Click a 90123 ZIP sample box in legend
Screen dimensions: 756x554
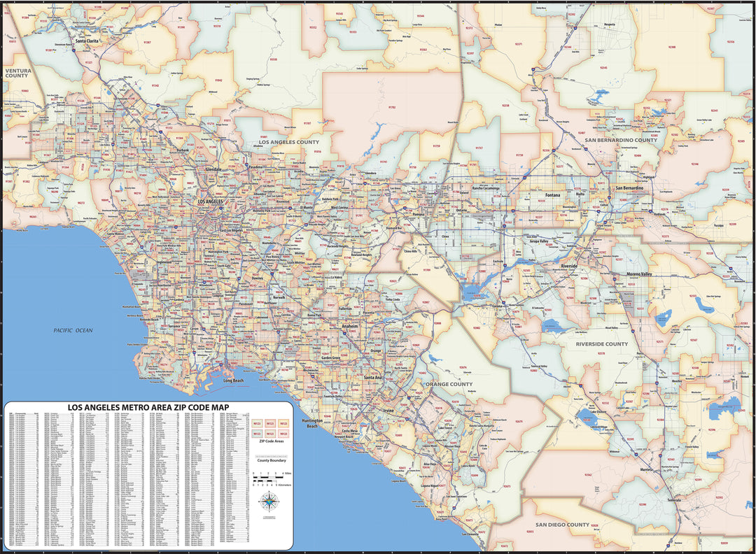pos(269,422)
